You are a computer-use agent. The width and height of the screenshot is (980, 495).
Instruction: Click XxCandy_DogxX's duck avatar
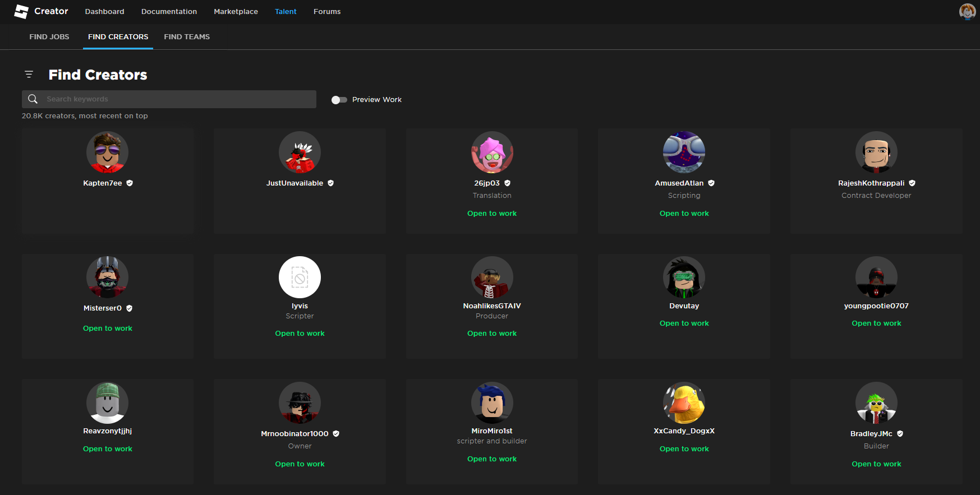[x=684, y=403]
